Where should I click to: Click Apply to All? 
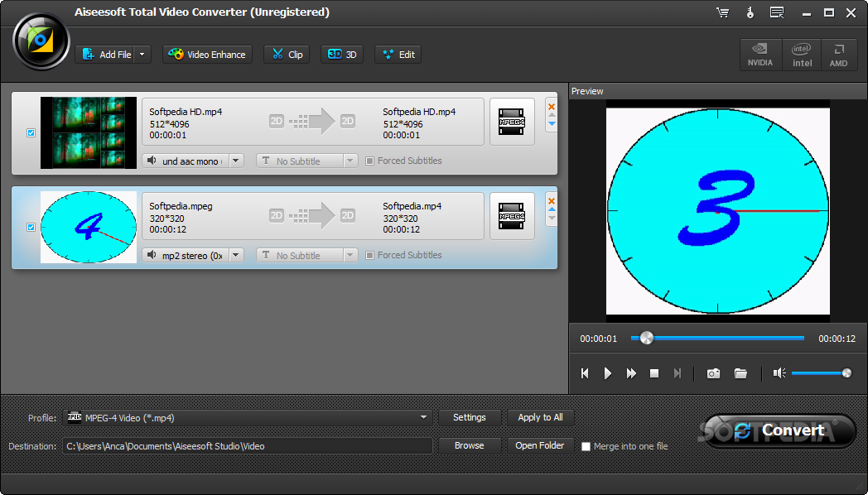click(x=540, y=417)
